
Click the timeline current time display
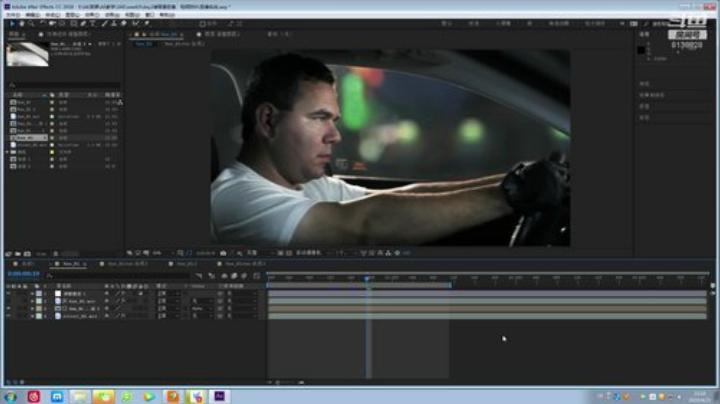[x=23, y=274]
